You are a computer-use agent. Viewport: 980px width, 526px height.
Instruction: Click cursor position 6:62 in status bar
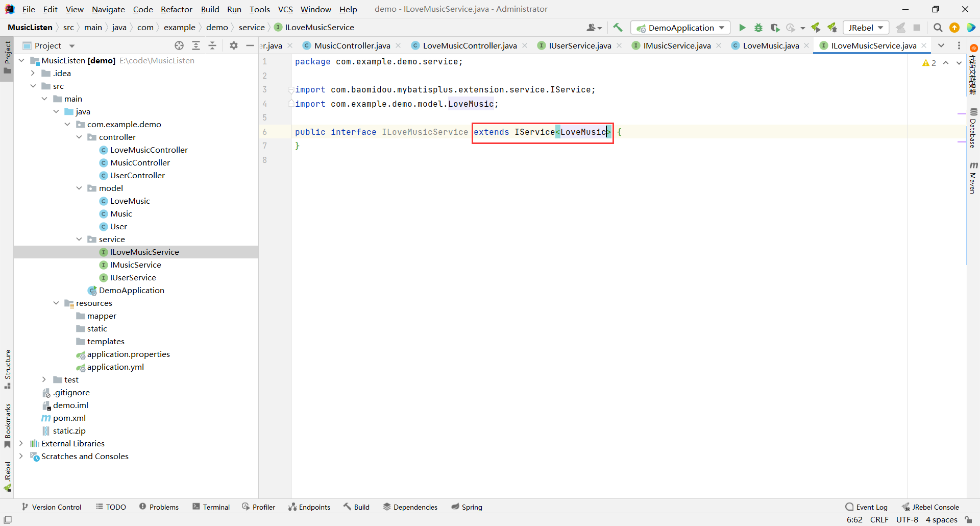pos(854,520)
